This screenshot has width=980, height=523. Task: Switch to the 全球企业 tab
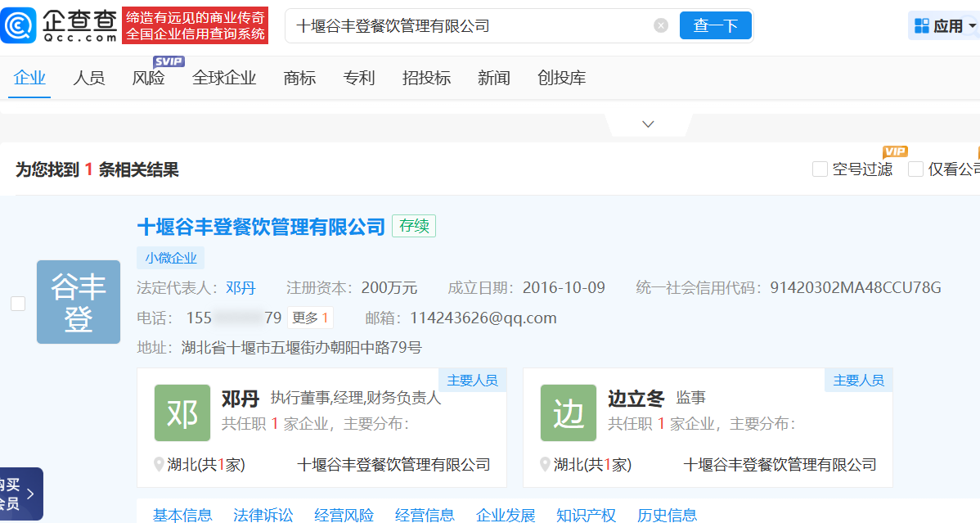(224, 79)
